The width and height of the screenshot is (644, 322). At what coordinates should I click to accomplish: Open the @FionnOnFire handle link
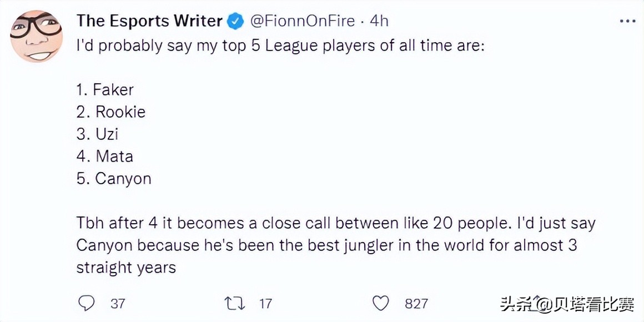coord(304,21)
